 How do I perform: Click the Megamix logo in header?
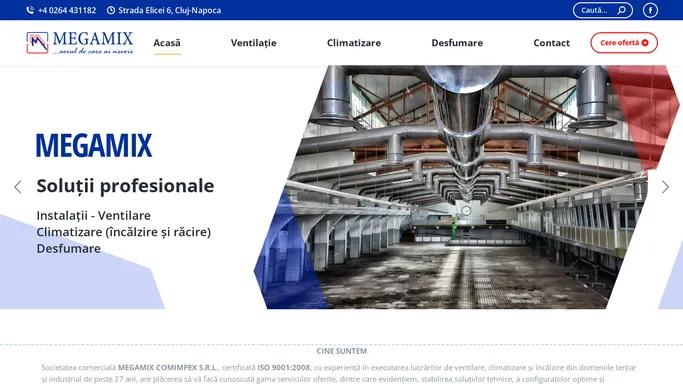80,43
